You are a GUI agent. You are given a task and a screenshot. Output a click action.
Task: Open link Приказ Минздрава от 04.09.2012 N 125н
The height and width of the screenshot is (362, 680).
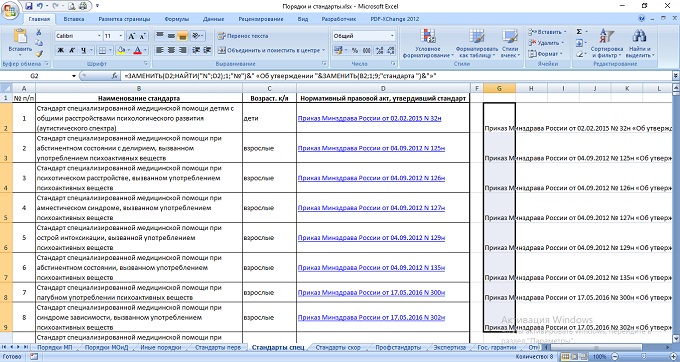(372, 148)
